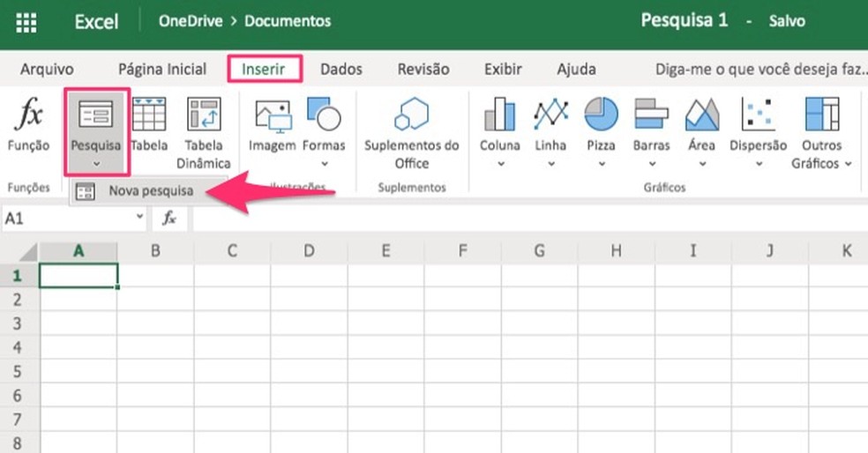The height and width of the screenshot is (453, 868).
Task: Open the Ajuda tab
Action: pos(576,69)
